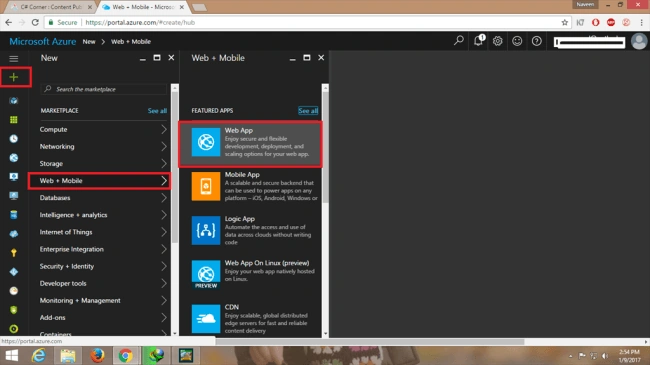
Task: Expand the Enterprise Integration category
Action: point(103,249)
